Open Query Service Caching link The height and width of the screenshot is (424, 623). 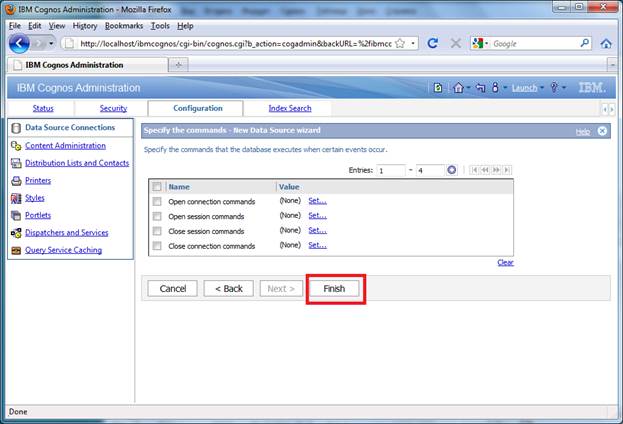point(63,250)
